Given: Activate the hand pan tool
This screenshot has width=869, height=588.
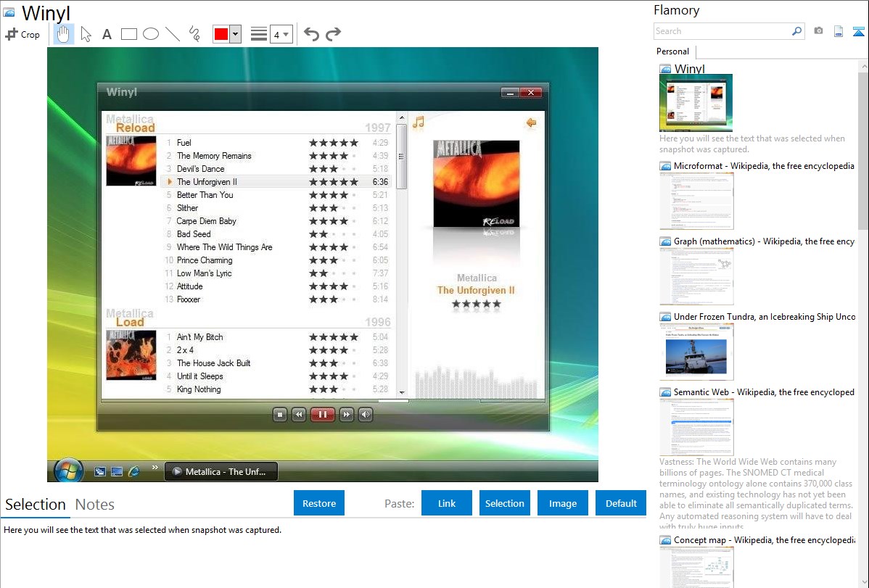Looking at the screenshot, I should tap(64, 34).
